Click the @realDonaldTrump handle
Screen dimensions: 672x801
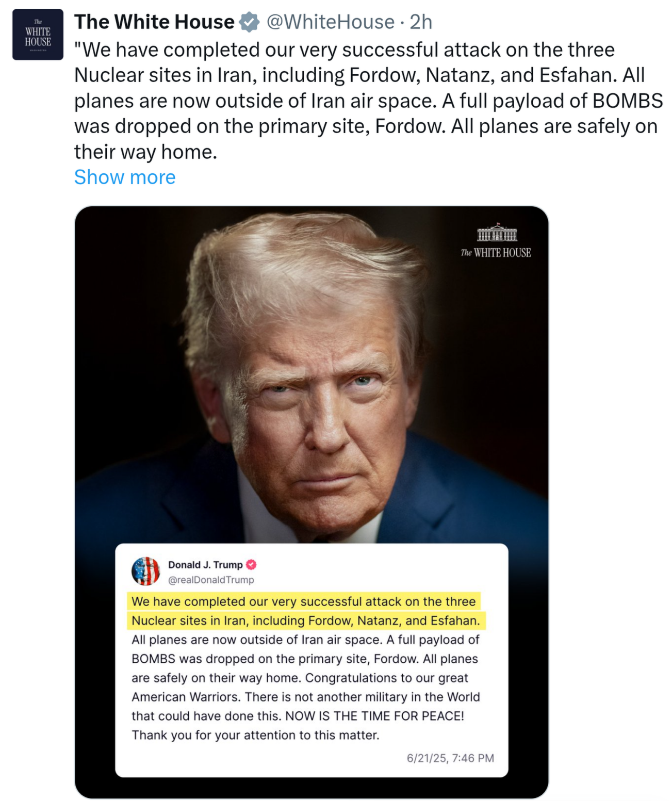click(x=211, y=580)
